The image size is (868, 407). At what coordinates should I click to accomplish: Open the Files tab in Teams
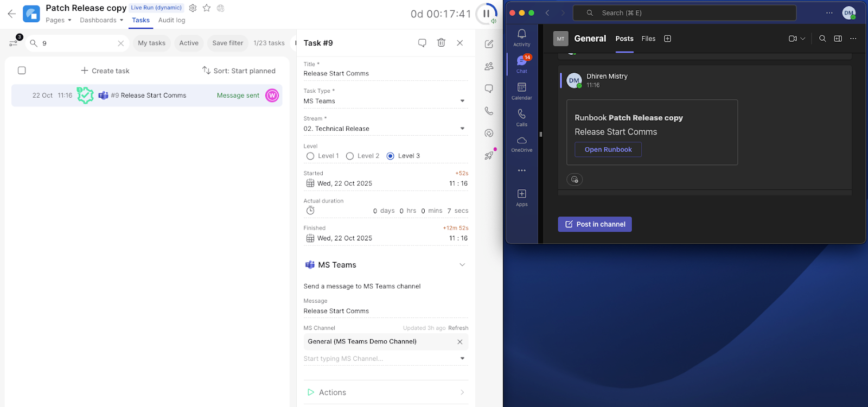coord(648,39)
